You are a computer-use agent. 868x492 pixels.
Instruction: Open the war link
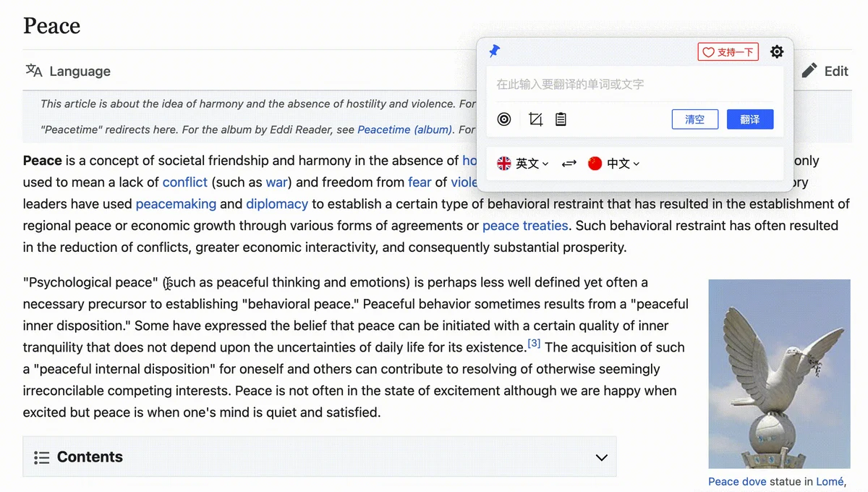tap(277, 182)
